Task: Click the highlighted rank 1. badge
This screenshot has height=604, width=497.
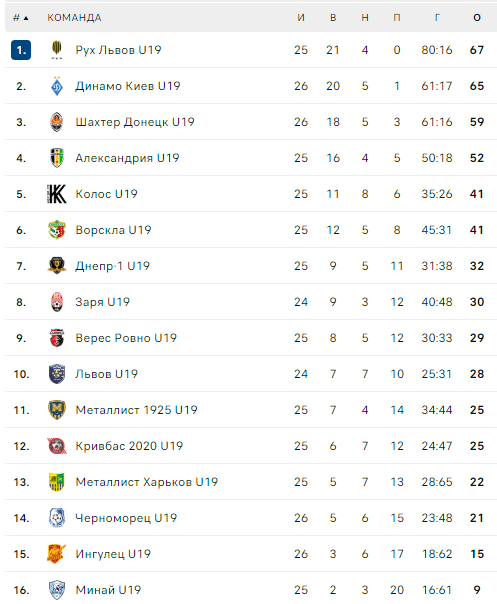Action: click(21, 50)
